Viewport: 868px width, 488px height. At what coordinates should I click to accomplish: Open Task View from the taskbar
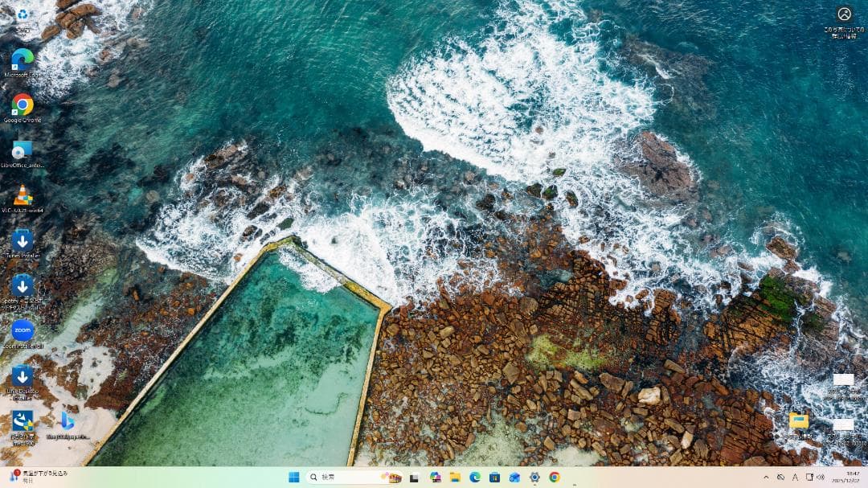point(415,478)
